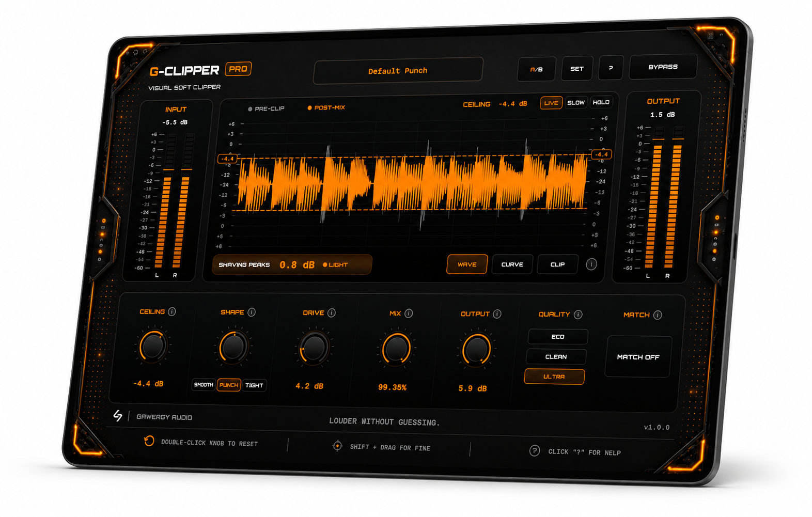
Task: Open the Output knob info icon
Action: tap(497, 314)
